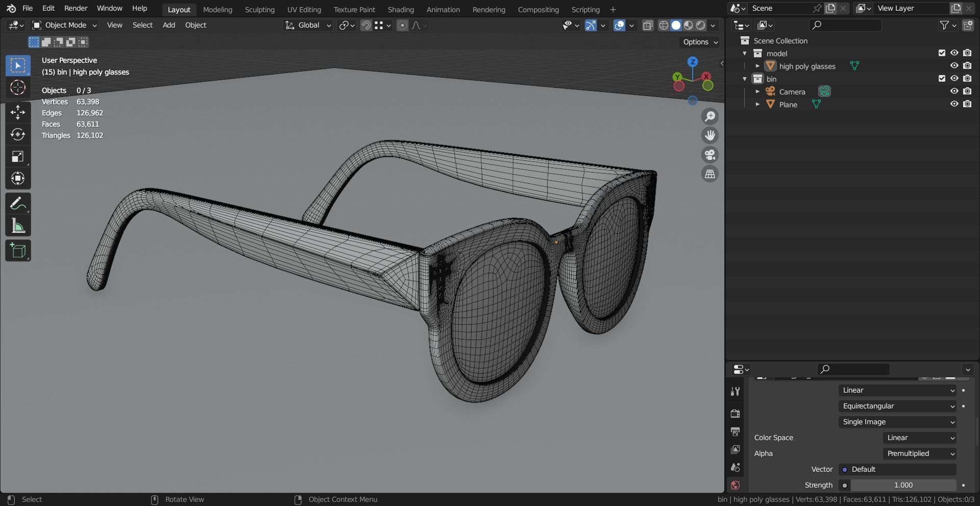Disable rendering for Plane object

coord(967,104)
